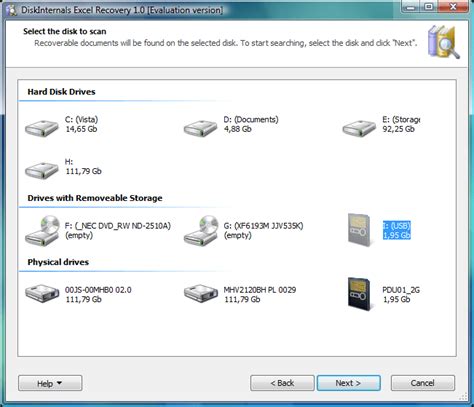This screenshot has height=407, width=474.
Task: Go to previous step with Back
Action: (282, 383)
